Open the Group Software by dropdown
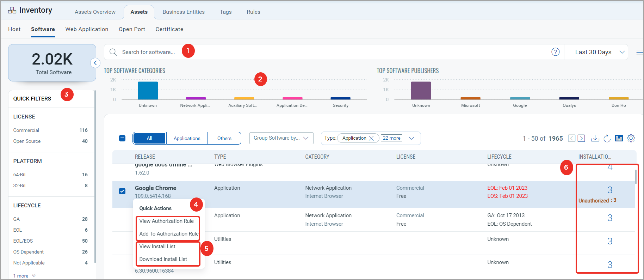The image size is (644, 280). 281,138
